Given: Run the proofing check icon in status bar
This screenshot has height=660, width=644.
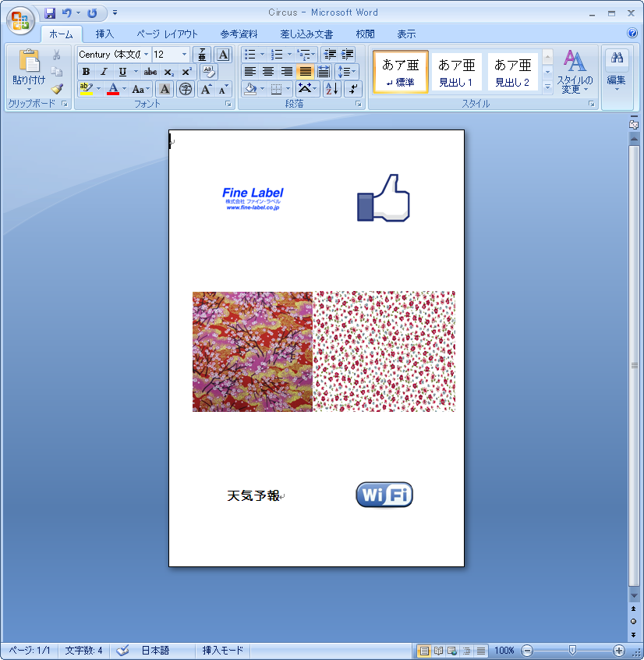Looking at the screenshot, I should click(x=122, y=651).
